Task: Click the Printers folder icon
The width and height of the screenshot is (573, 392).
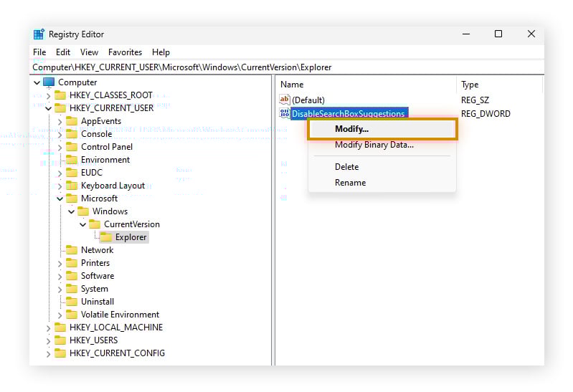Action: (72, 263)
